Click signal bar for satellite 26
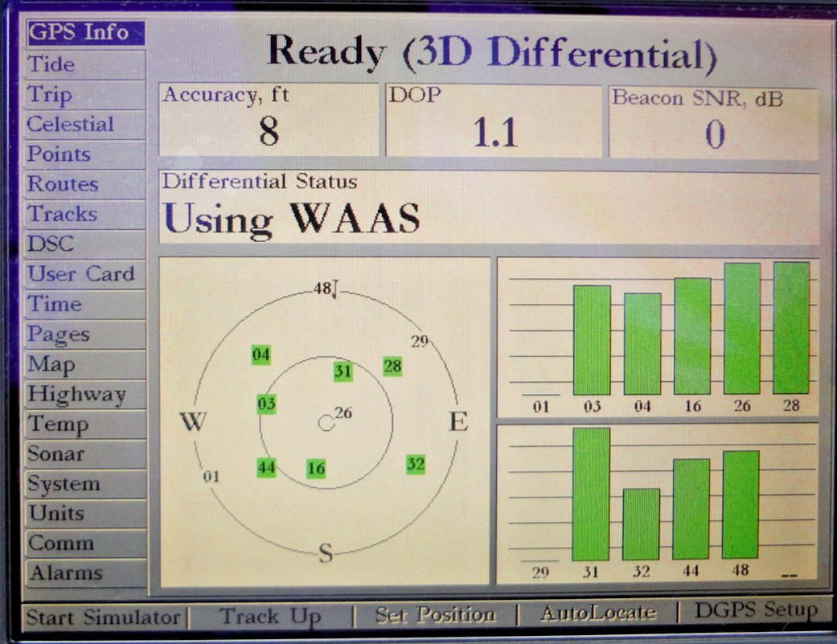This screenshot has height=644, width=837. [742, 329]
